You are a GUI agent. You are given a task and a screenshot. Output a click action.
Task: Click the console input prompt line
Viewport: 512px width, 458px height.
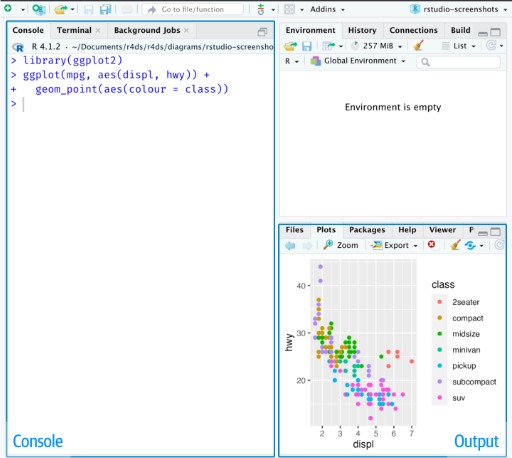(140, 104)
